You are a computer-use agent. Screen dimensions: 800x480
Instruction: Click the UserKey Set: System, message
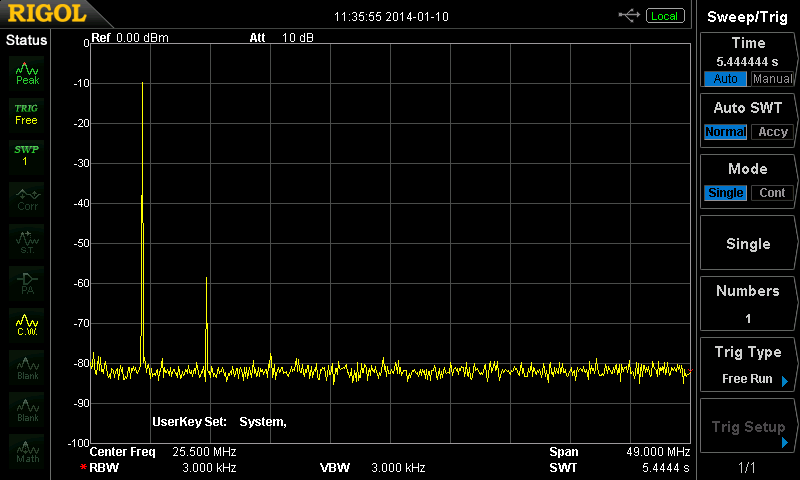pyautogui.click(x=219, y=422)
